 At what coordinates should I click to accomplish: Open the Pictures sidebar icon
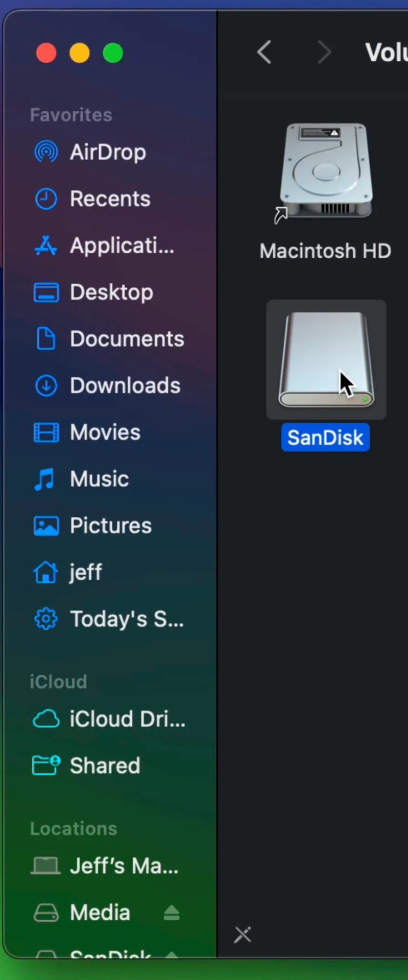pyautogui.click(x=46, y=526)
